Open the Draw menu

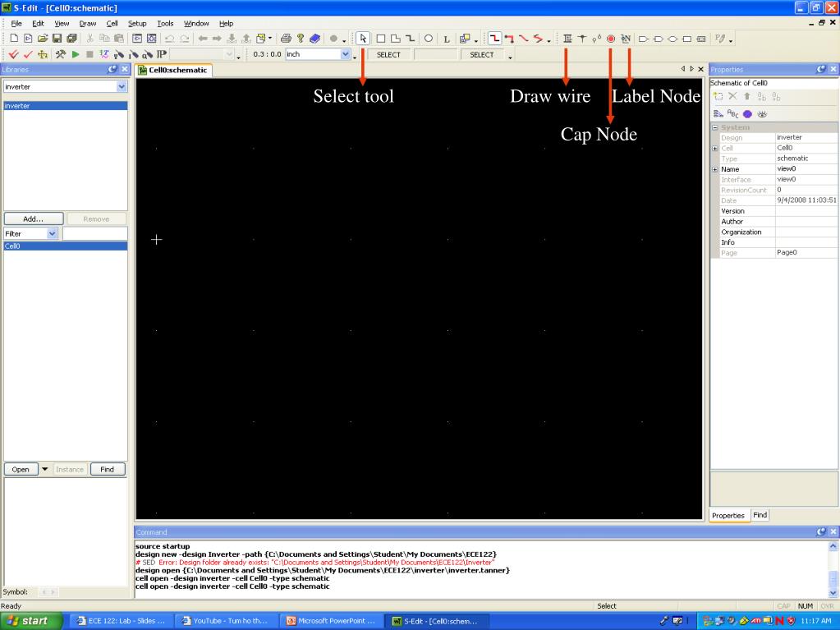coord(87,23)
